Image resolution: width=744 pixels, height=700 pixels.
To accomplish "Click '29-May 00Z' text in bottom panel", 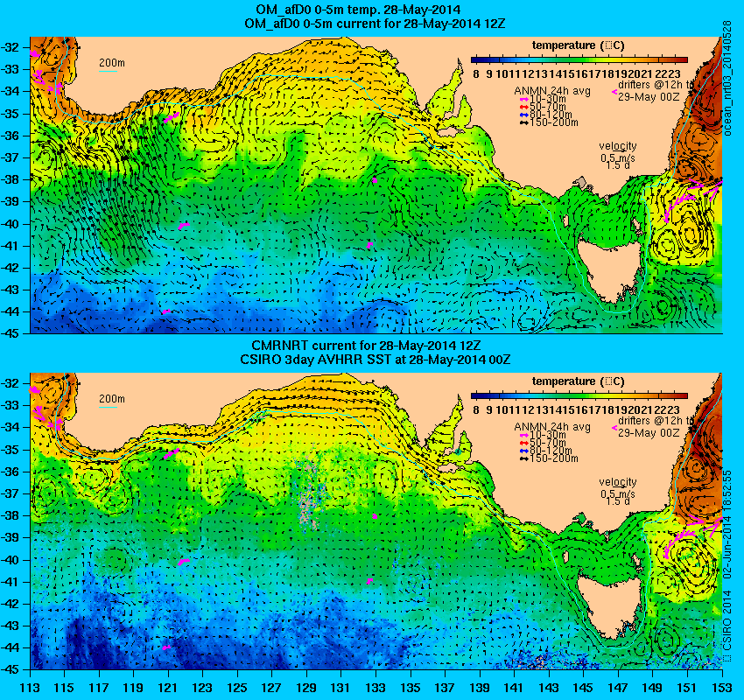I will pos(649,433).
